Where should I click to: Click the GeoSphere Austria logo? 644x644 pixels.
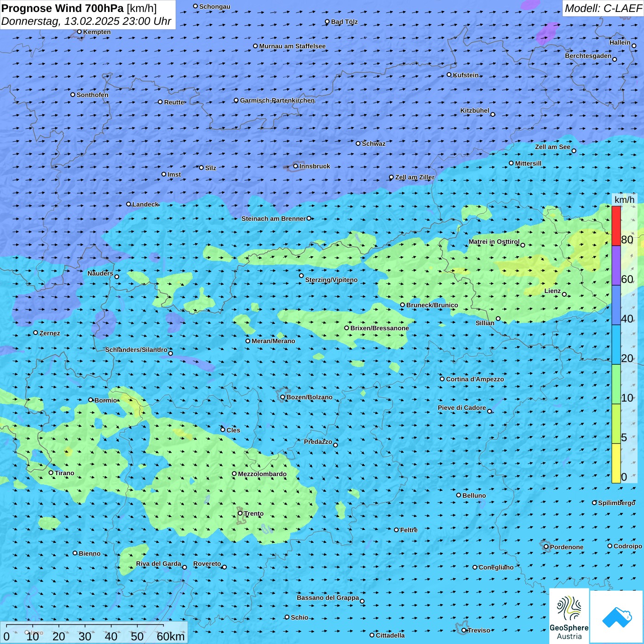tap(569, 616)
